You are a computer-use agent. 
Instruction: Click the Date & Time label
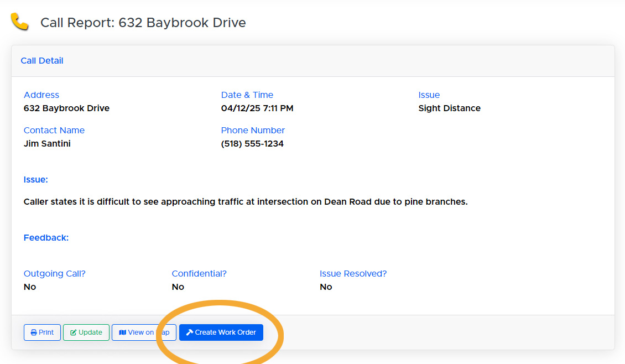247,95
